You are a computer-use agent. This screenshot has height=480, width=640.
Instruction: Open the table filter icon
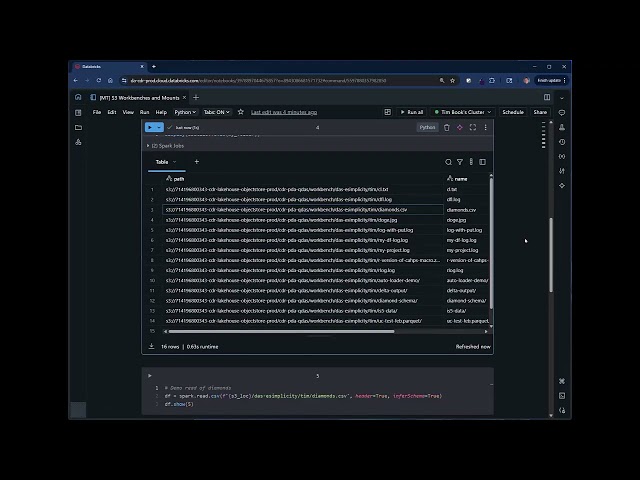point(460,162)
